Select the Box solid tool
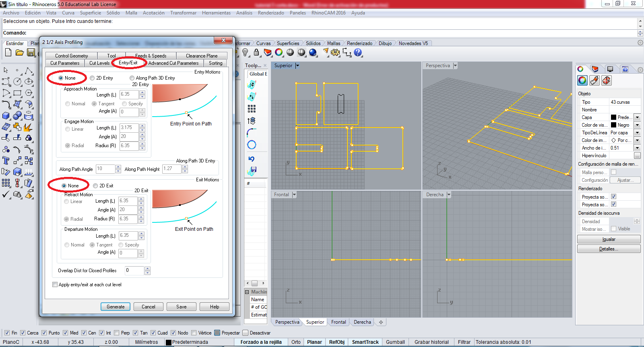This screenshot has height=347, width=644. (6, 116)
